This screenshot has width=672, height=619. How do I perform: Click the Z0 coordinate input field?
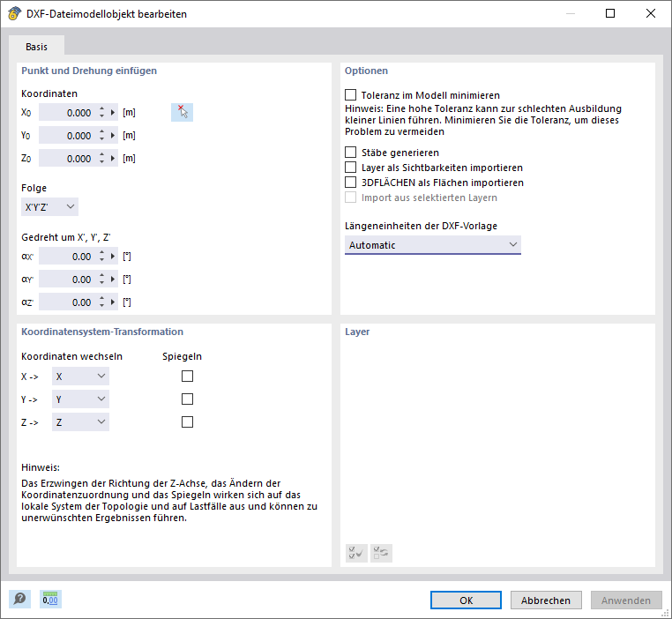click(67, 159)
